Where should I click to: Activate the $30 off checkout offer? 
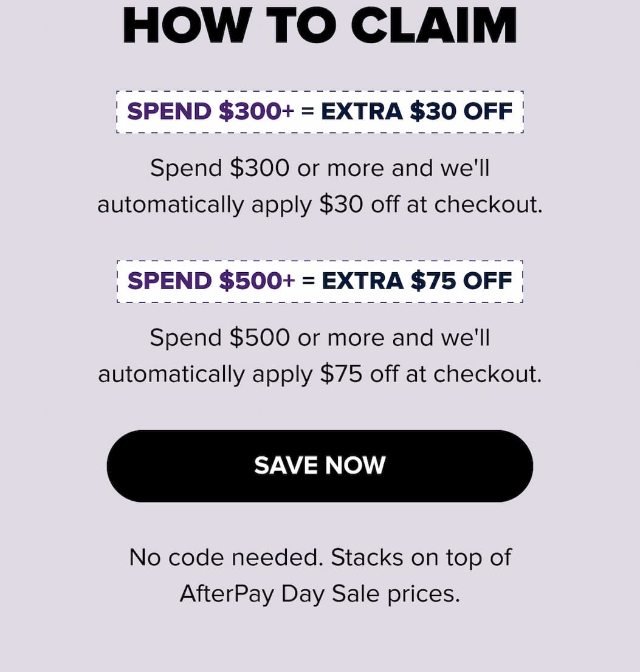coord(320,111)
